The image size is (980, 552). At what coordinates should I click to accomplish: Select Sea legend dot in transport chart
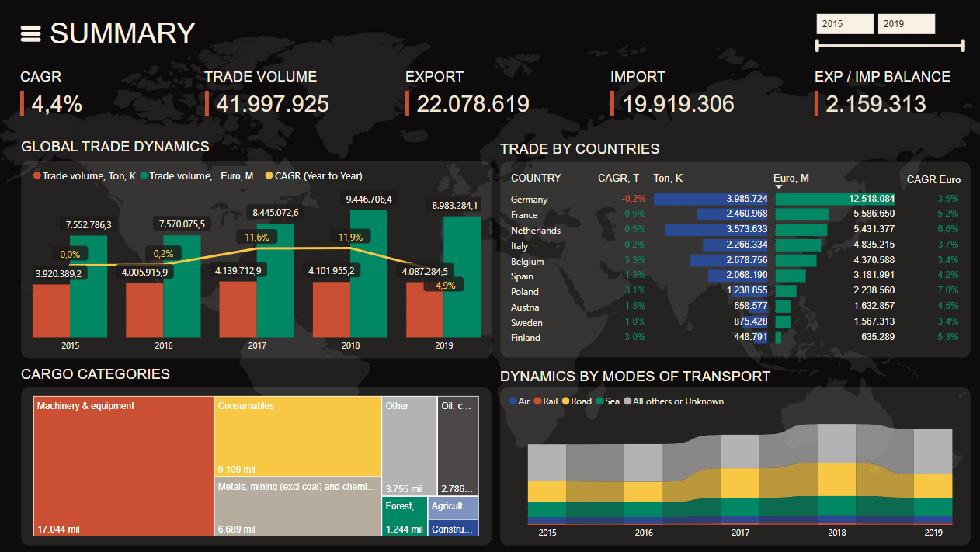(x=600, y=401)
